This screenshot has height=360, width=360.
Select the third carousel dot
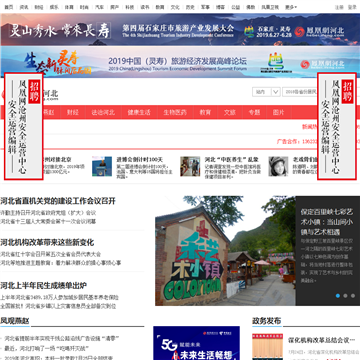click(353, 296)
